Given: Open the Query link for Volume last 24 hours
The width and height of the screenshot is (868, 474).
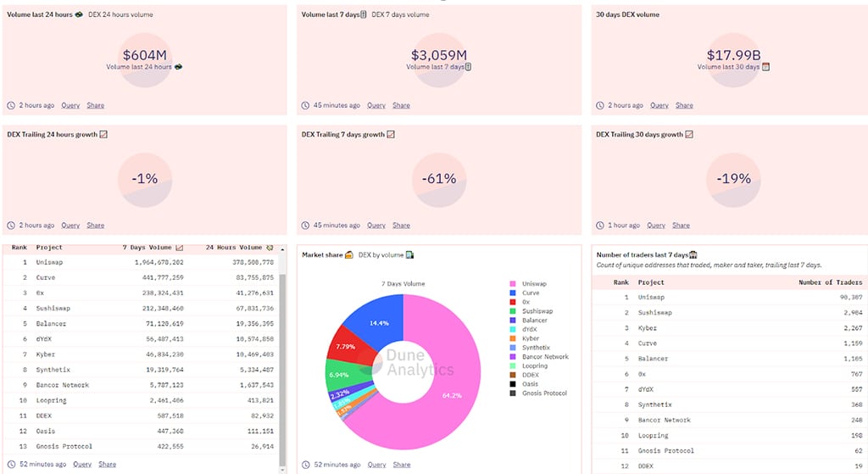Looking at the screenshot, I should 70,105.
